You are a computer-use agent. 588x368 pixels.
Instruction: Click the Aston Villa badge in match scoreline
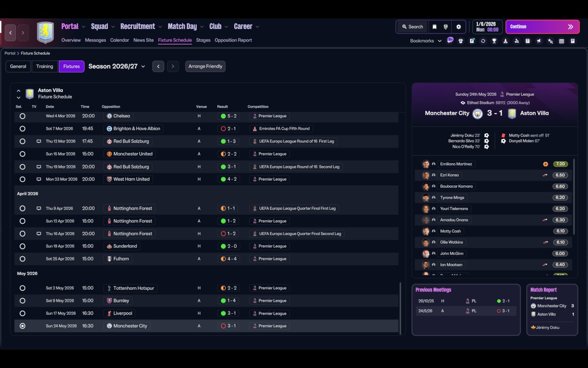[512, 114]
